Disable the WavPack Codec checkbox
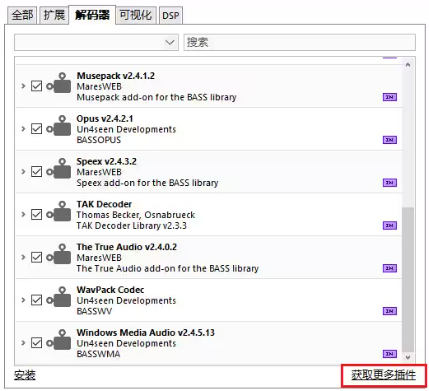This screenshot has height=391, width=429. click(x=36, y=300)
